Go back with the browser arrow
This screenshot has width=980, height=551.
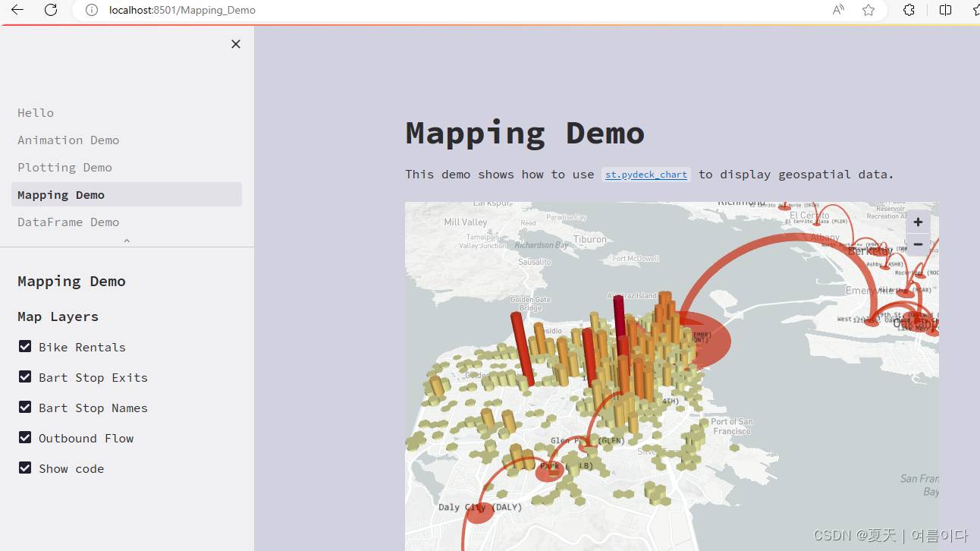17,10
